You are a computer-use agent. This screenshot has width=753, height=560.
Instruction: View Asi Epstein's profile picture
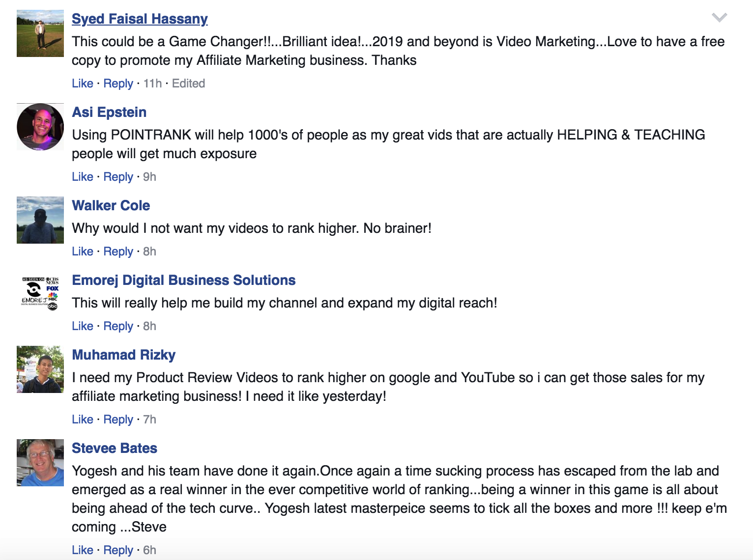tap(40, 127)
